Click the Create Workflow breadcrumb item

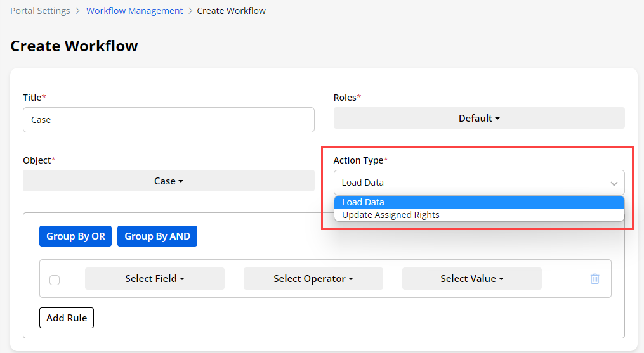click(x=231, y=11)
